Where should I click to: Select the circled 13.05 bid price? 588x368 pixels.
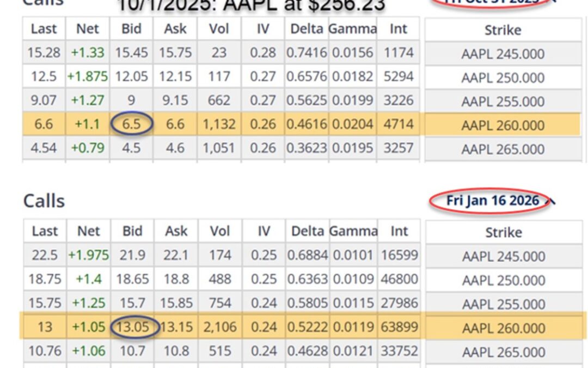click(134, 326)
